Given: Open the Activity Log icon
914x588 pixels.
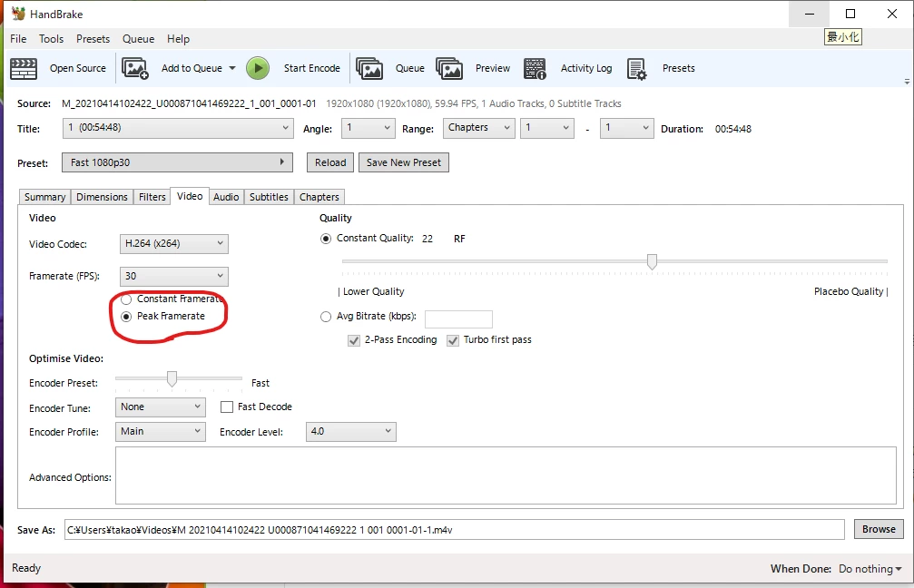Looking at the screenshot, I should [x=535, y=68].
